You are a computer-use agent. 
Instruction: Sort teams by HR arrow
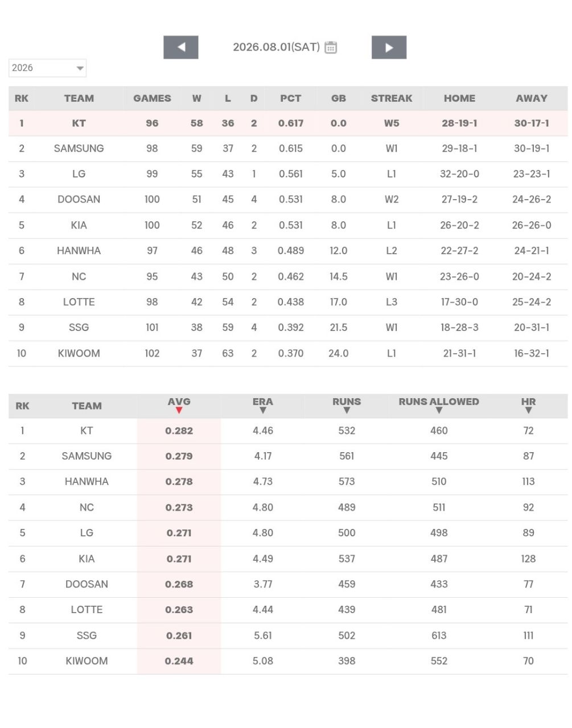tap(528, 410)
